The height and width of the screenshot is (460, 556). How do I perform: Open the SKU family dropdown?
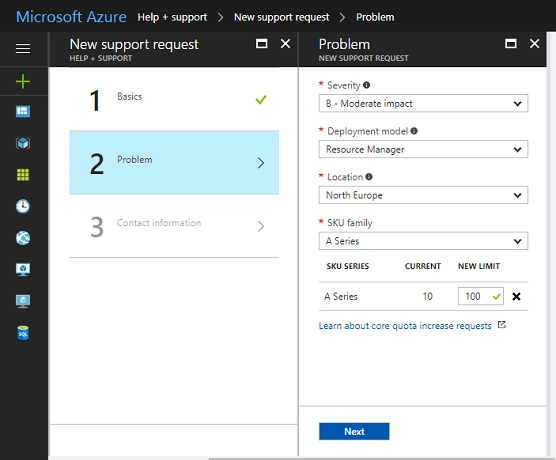tap(423, 241)
